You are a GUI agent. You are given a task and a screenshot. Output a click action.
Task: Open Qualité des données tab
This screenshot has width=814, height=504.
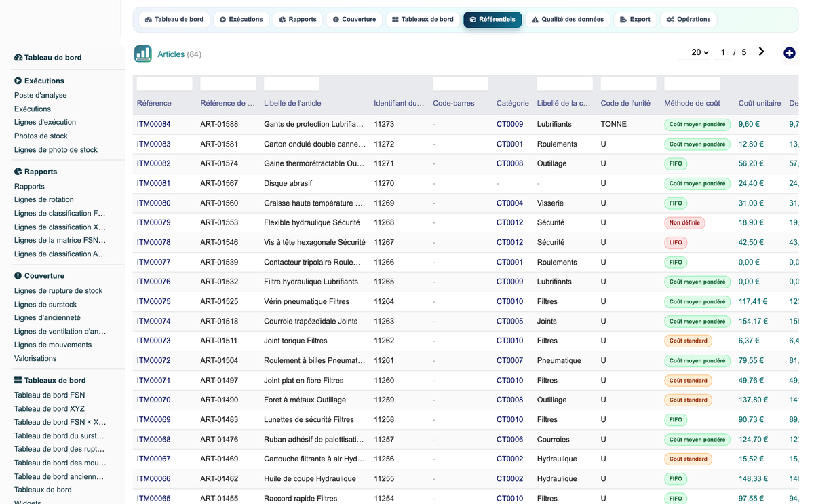click(x=568, y=20)
